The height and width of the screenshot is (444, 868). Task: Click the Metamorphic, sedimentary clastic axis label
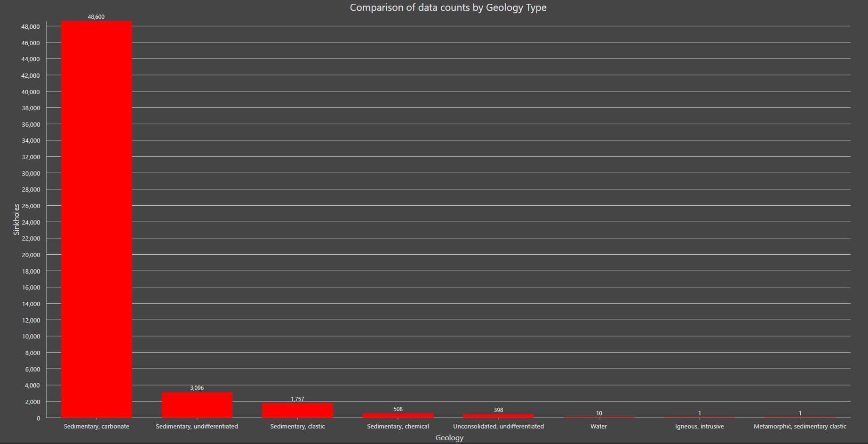pos(800,427)
